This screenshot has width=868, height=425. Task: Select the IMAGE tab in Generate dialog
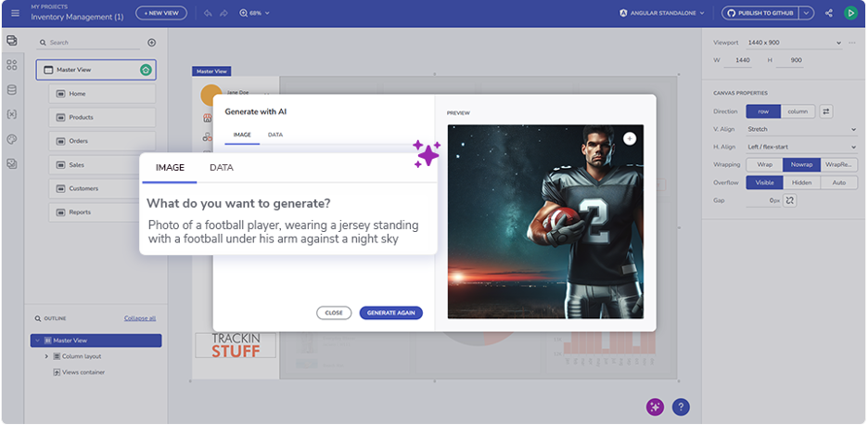[x=242, y=135]
